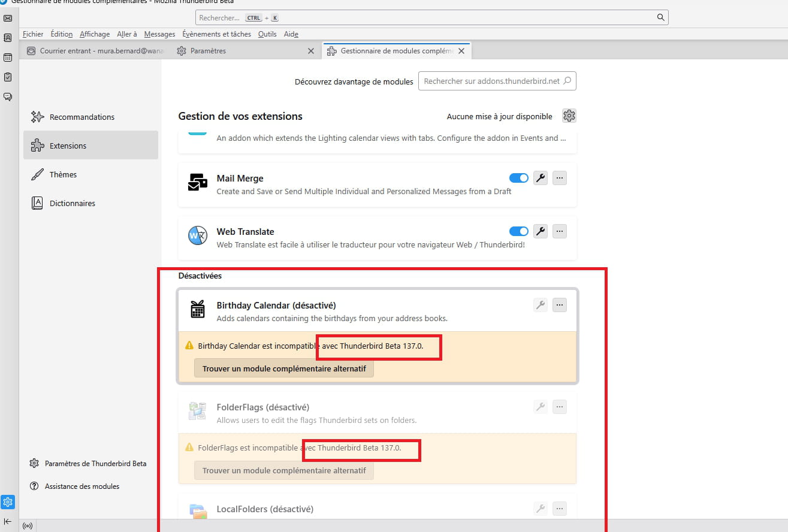Image resolution: width=788 pixels, height=532 pixels.
Task: Disable the Web Translate extension toggle
Action: [519, 231]
